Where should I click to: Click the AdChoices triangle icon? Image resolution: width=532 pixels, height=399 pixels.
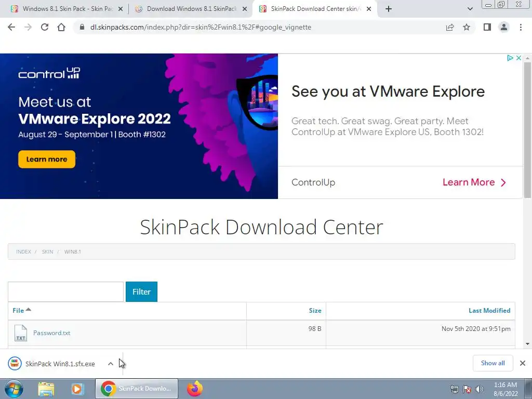pyautogui.click(x=510, y=58)
